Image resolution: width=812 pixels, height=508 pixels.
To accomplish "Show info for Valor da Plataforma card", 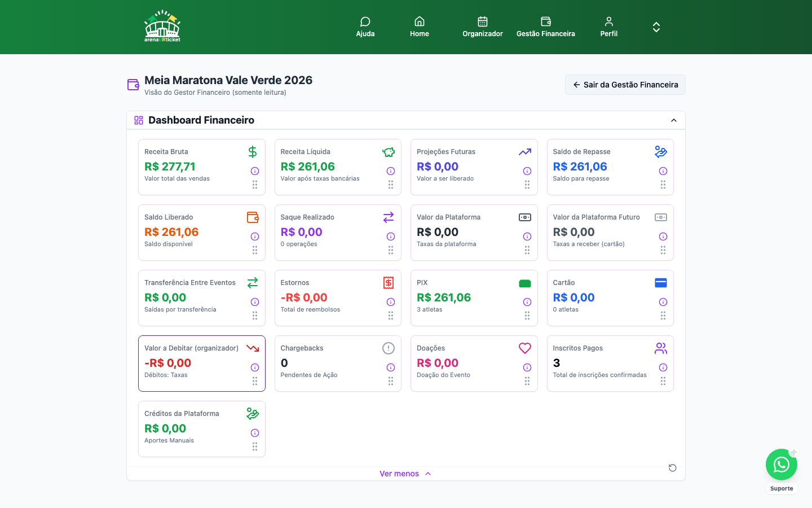I will 527,237.
